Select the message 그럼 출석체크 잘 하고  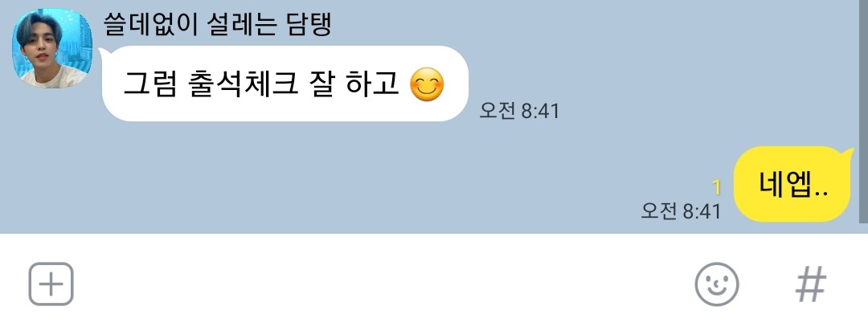[x=285, y=84]
